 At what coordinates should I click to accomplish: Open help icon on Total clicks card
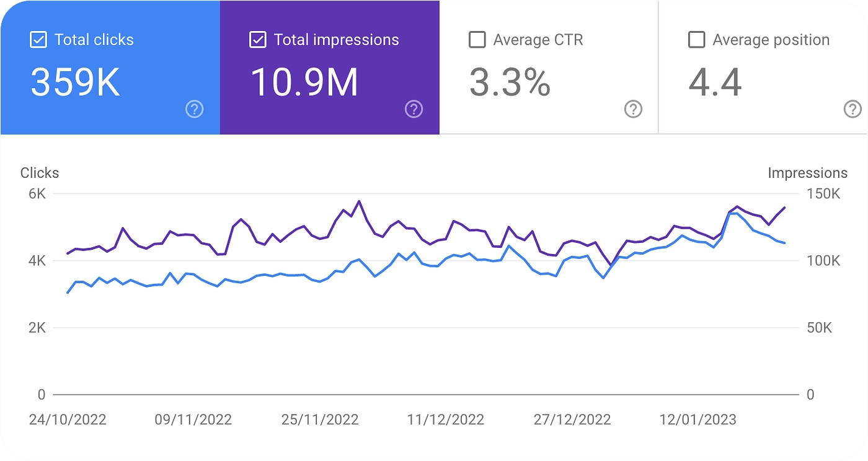[x=194, y=110]
